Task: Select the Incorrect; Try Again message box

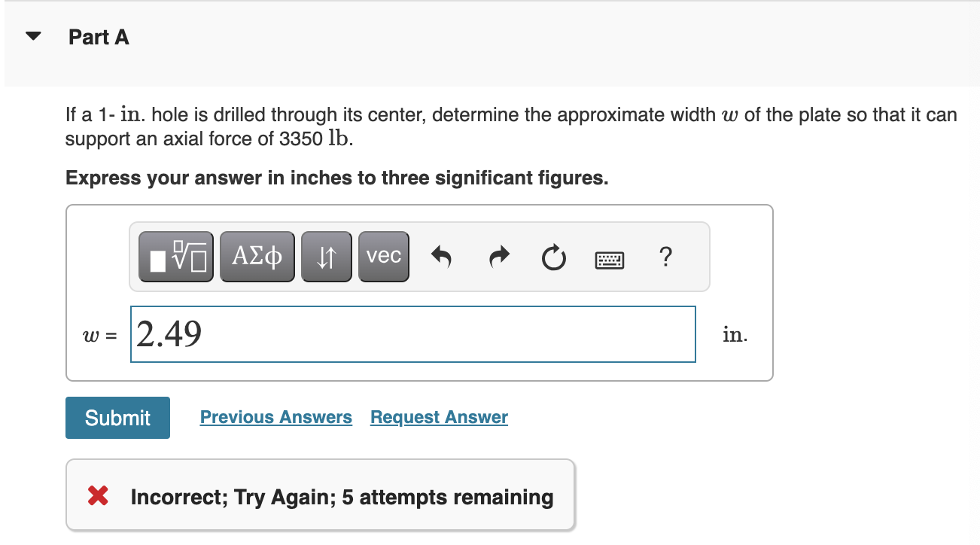Action: pos(320,495)
